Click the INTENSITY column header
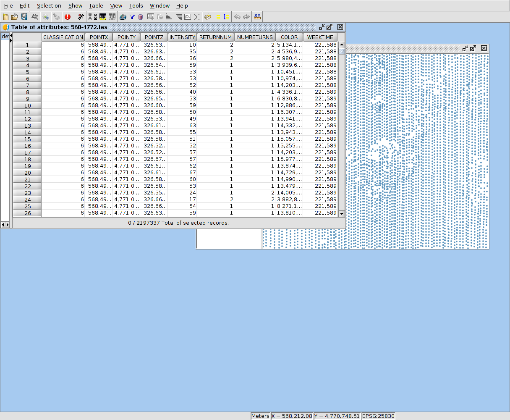Viewport: 510px width, 420px height. [182, 37]
